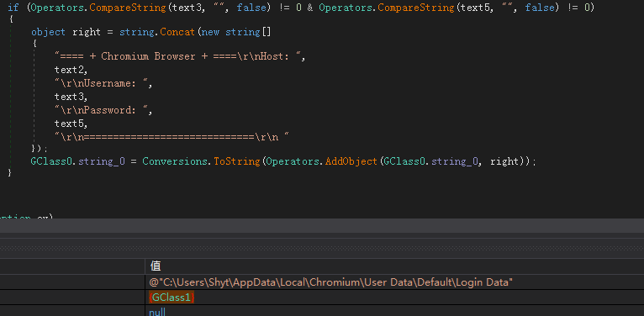Screen dimensions: 644x316
Task: Click the ToString method name
Action: 236,161
